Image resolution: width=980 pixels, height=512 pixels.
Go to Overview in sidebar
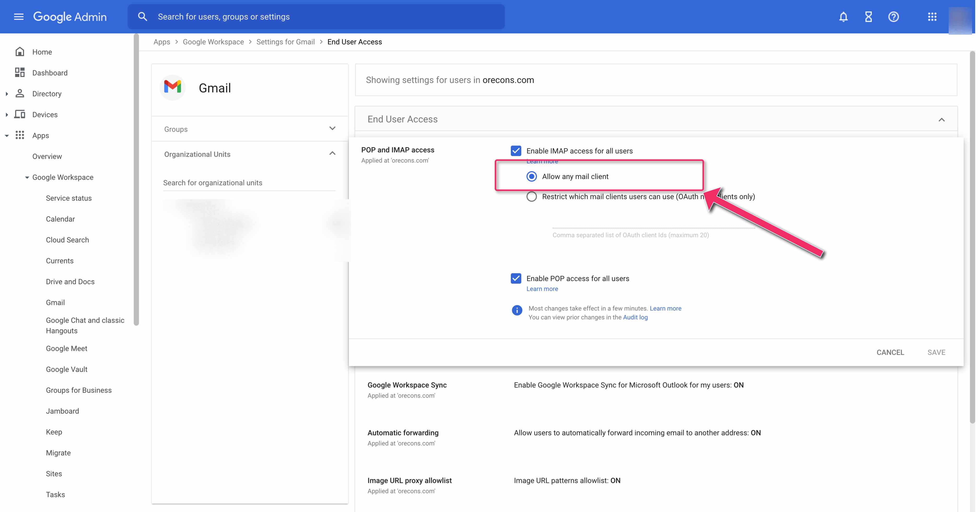[x=47, y=156]
